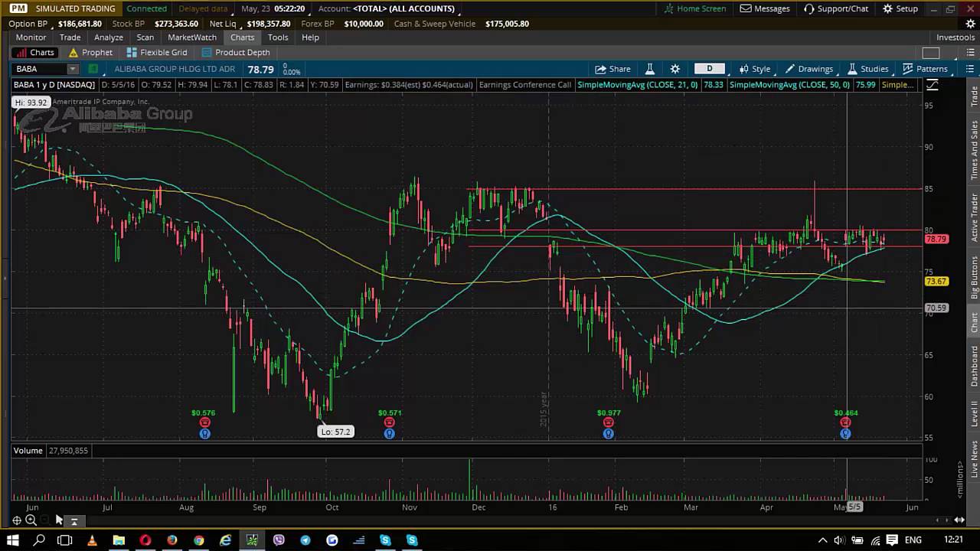Viewport: 980px width, 551px height.
Task: Open File Explorer from taskbar
Action: tap(119, 540)
